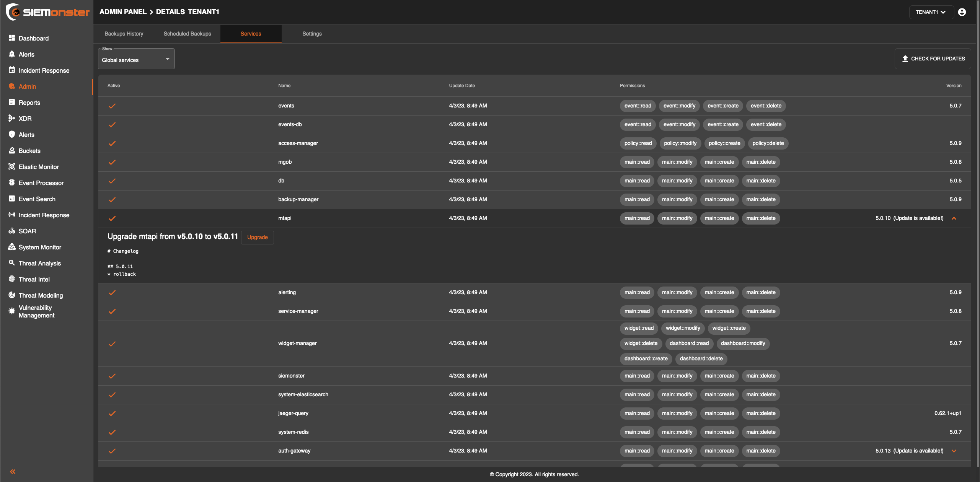Viewport: 980px width, 482px height.
Task: Toggle active checkmark for alerting
Action: pyautogui.click(x=112, y=293)
